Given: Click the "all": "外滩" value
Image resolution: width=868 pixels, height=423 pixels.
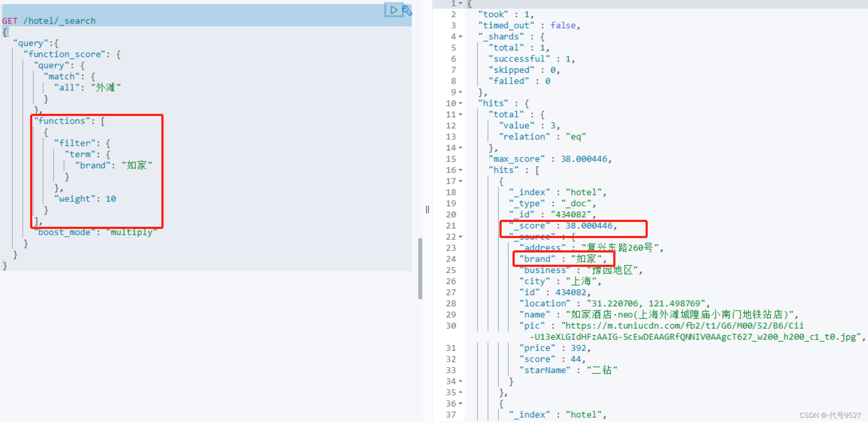Looking at the screenshot, I should coord(87,88).
